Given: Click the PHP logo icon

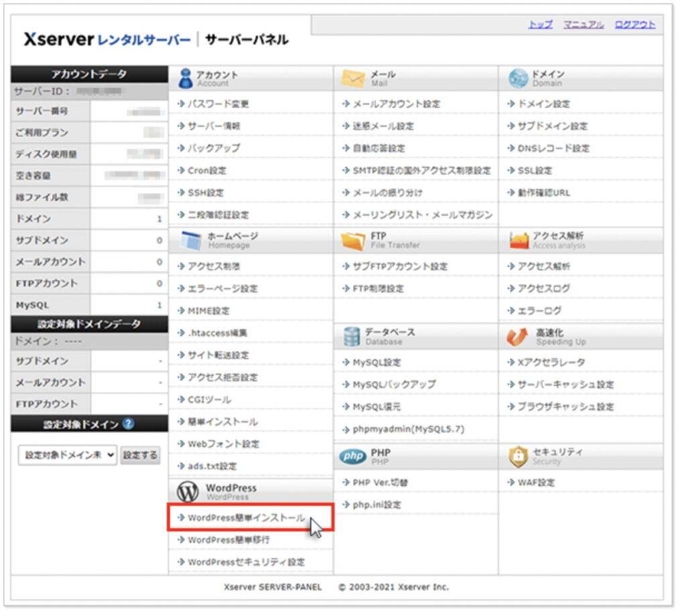Looking at the screenshot, I should [x=352, y=456].
